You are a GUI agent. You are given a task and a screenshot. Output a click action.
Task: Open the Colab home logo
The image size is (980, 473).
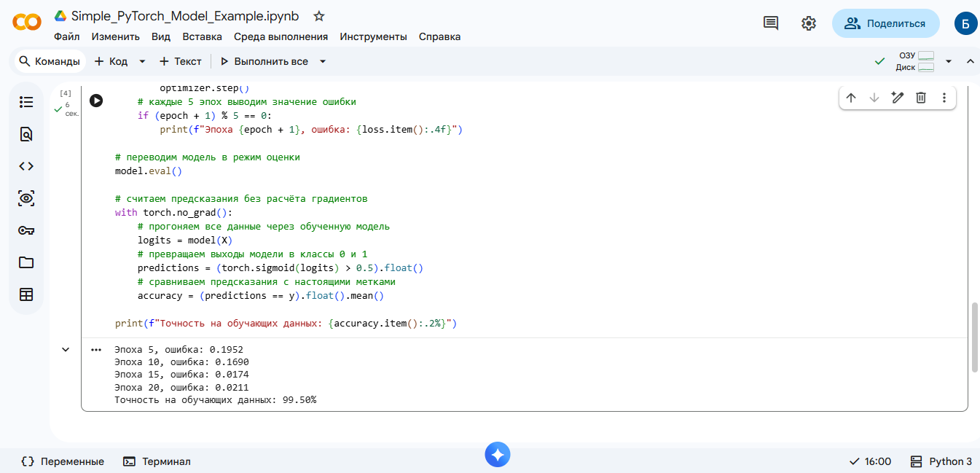pyautogui.click(x=27, y=23)
